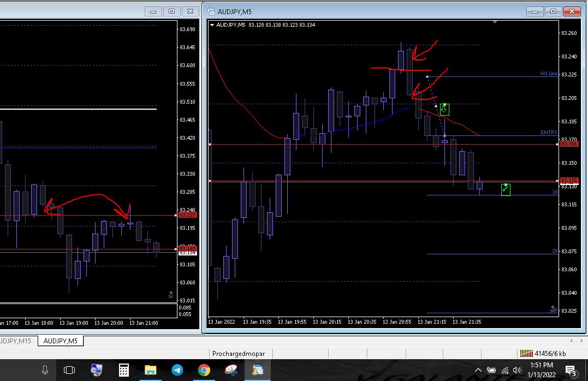
Task: Click the right handle of the 83.135 red line
Action: pos(557,181)
